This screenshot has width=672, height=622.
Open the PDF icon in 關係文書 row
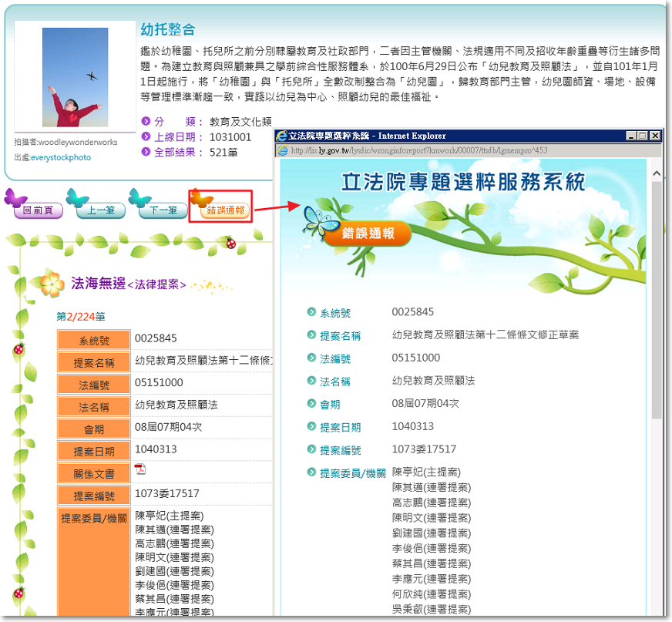click(140, 470)
